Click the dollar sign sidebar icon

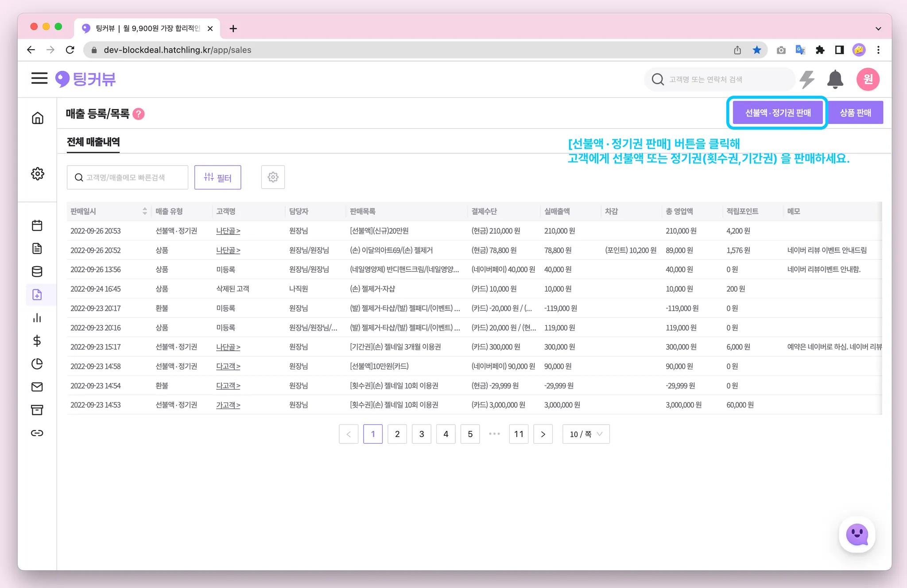point(37,341)
